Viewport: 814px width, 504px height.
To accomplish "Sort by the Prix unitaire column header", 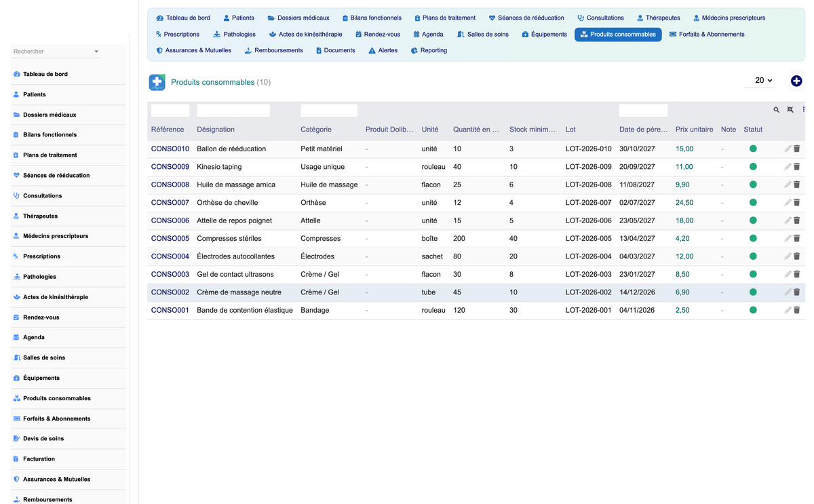I will pos(694,130).
